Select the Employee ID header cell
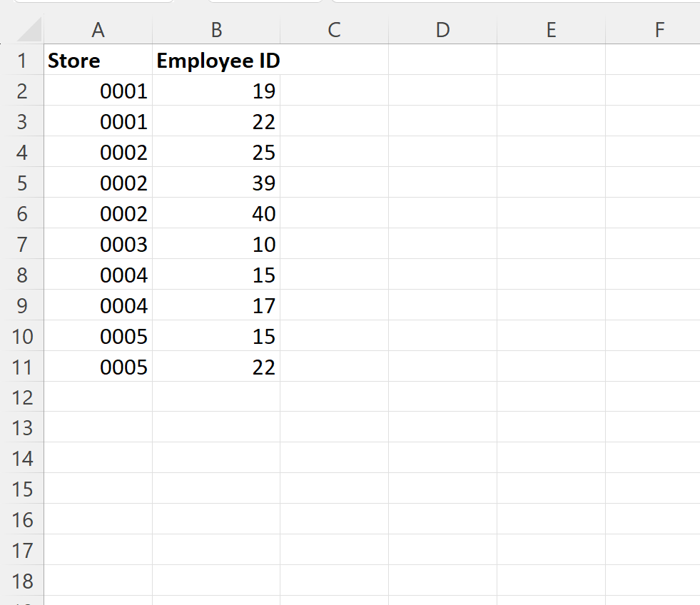Screen dimensions: 700x605 pyautogui.click(x=215, y=61)
